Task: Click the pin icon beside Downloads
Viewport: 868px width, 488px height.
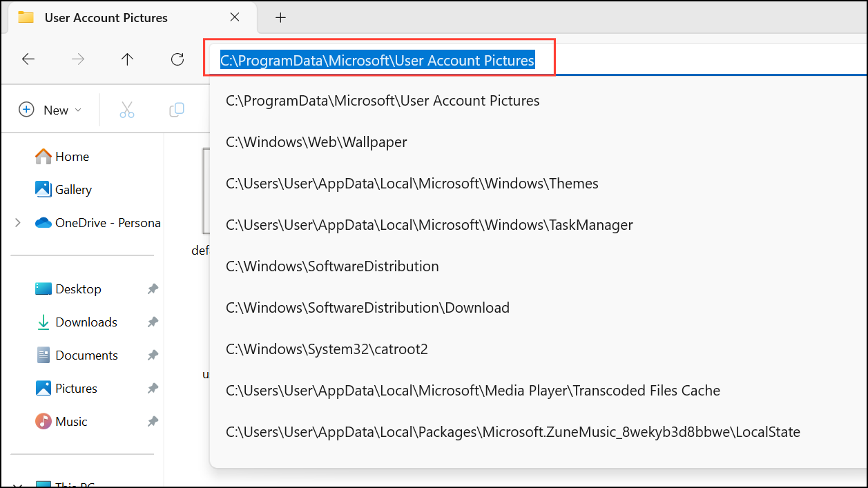Action: click(153, 322)
